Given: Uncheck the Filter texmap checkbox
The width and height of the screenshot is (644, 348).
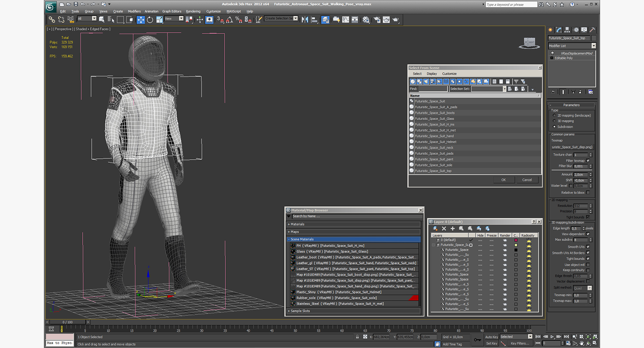Looking at the screenshot, I should (x=588, y=161).
